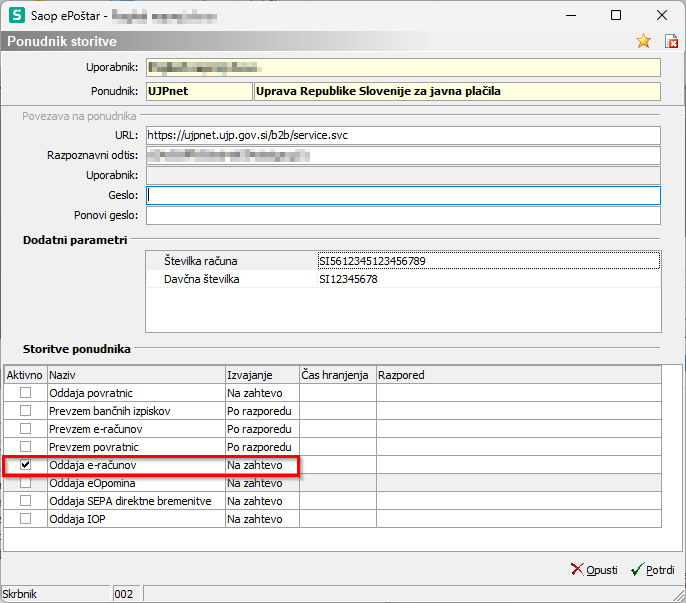This screenshot has height=603, width=686.
Task: Open Izvajanje cell for Prevzem e-računov
Action: [x=261, y=429]
